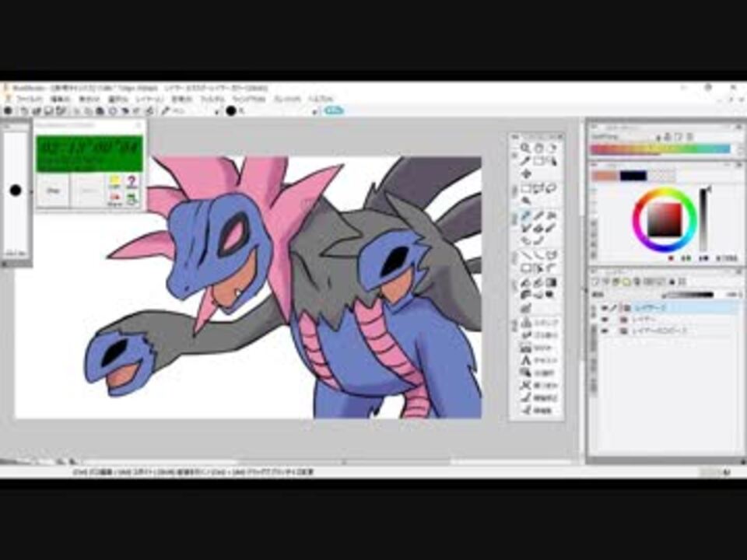Click the yellow folder icon in layers panel
This screenshot has width=747, height=560.
pos(627,282)
